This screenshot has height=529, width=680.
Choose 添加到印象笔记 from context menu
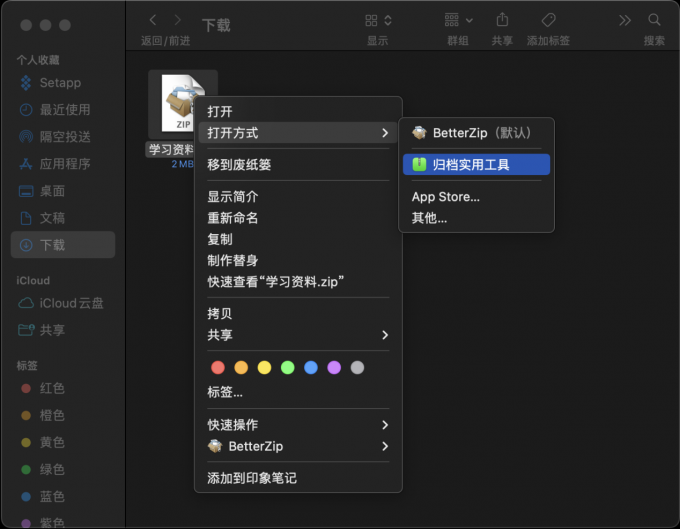pos(298,478)
